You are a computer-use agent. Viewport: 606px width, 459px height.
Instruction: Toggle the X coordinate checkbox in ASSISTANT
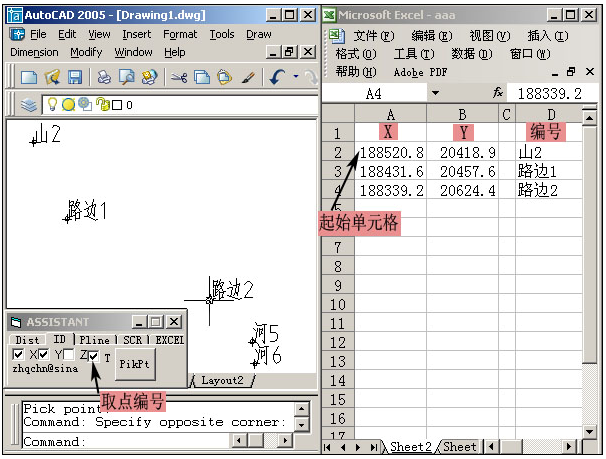pyautogui.click(x=18, y=354)
